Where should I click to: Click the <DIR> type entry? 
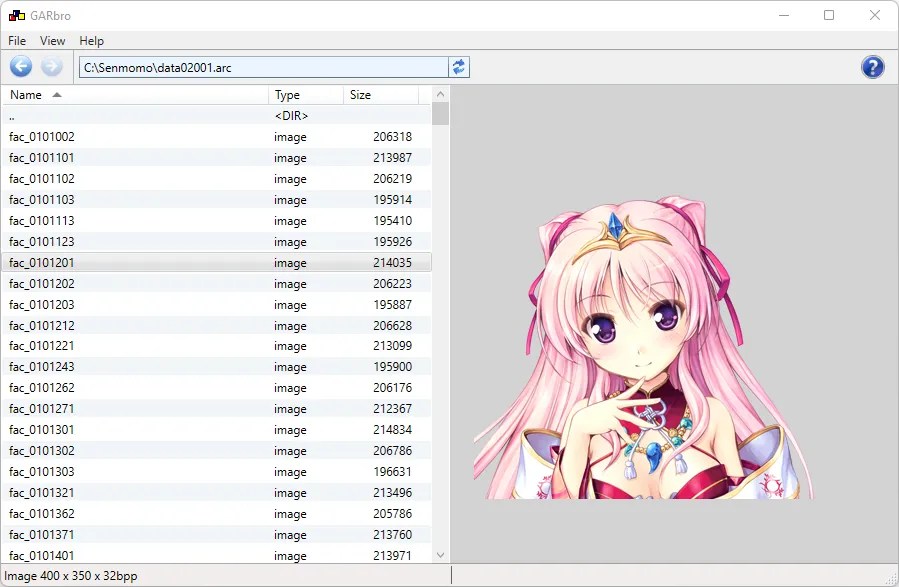click(x=291, y=116)
